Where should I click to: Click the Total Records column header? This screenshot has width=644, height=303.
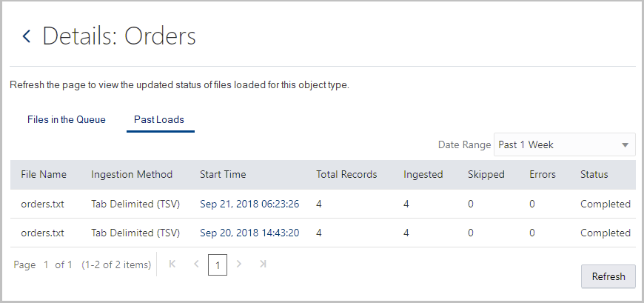coord(346,175)
